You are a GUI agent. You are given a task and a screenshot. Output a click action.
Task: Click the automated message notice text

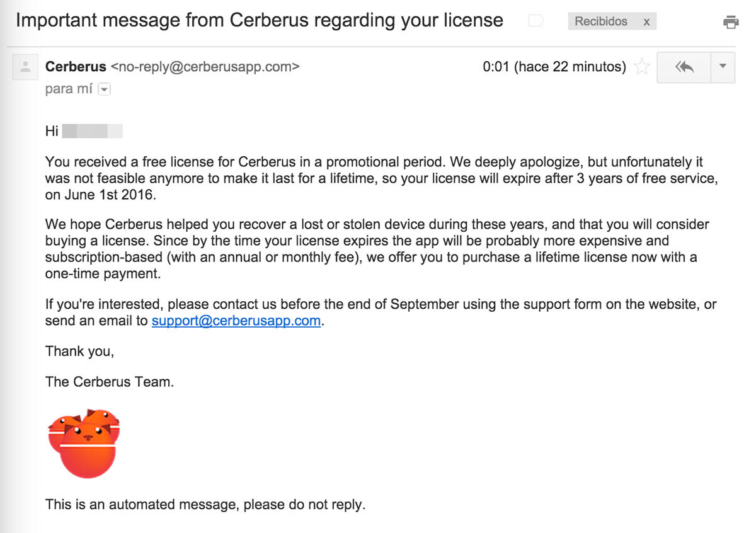[205, 505]
